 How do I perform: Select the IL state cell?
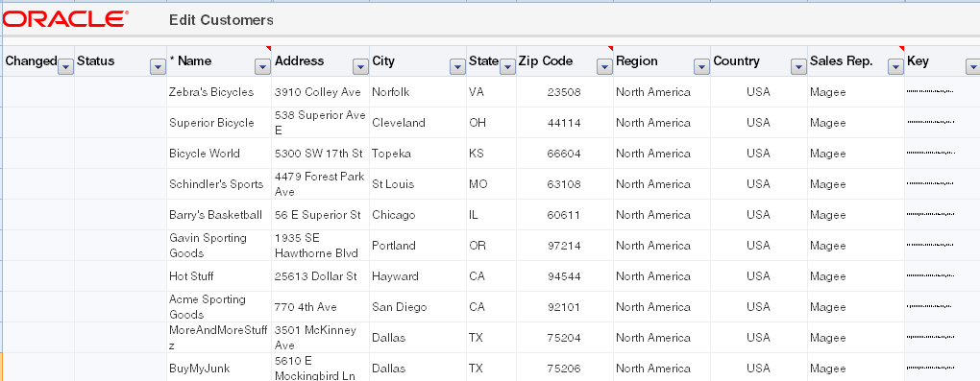(491, 215)
